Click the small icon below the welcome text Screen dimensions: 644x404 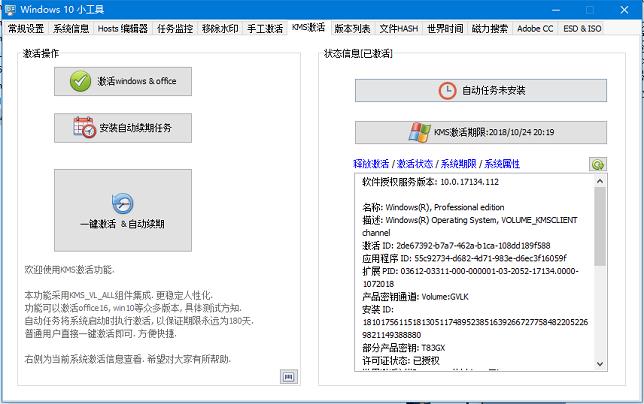click(289, 376)
